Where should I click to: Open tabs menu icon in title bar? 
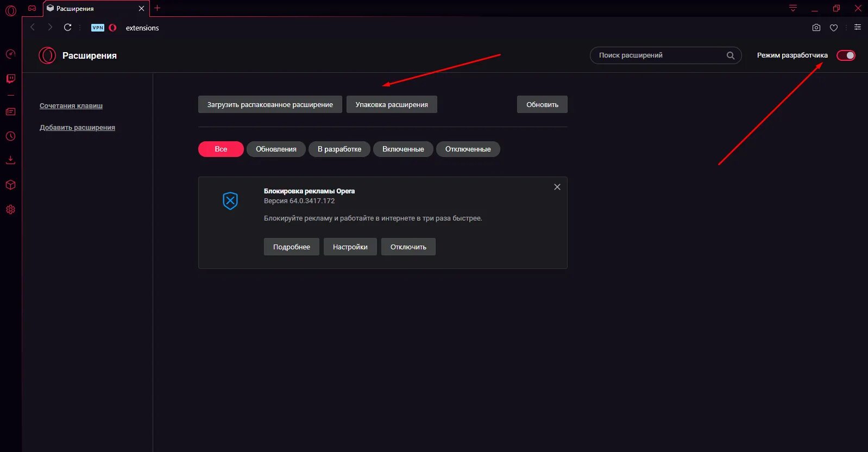(x=793, y=8)
